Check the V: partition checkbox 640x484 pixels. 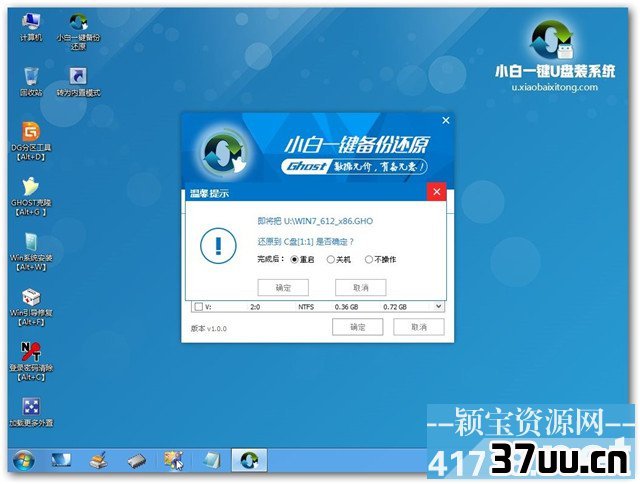pyautogui.click(x=199, y=306)
